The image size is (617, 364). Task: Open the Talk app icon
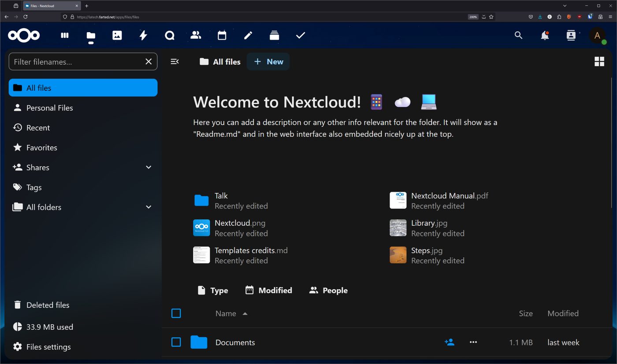coord(170,35)
